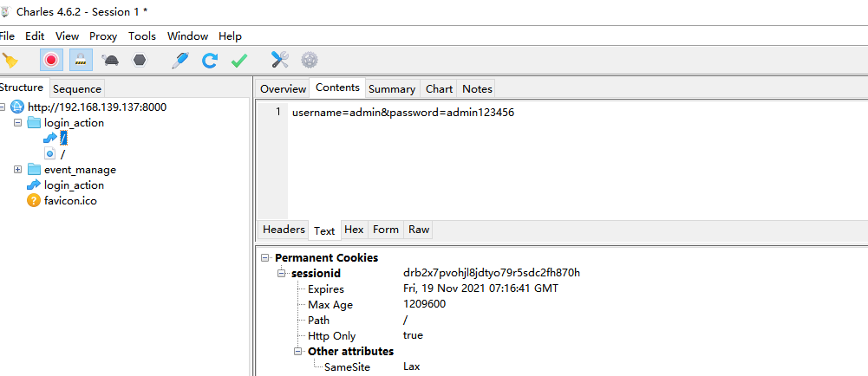Collapse the login_action folder
The width and height of the screenshot is (868, 376).
coord(17,122)
